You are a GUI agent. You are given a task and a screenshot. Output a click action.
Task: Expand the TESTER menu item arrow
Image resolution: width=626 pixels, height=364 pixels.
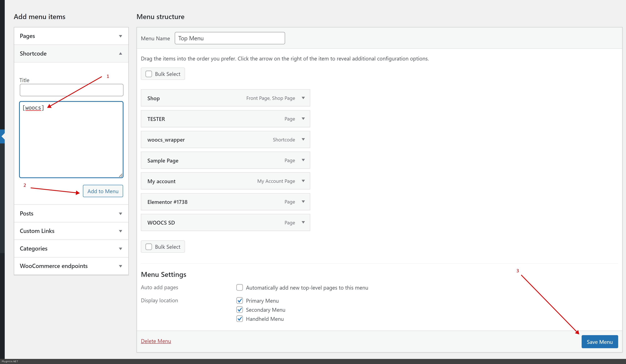303,119
